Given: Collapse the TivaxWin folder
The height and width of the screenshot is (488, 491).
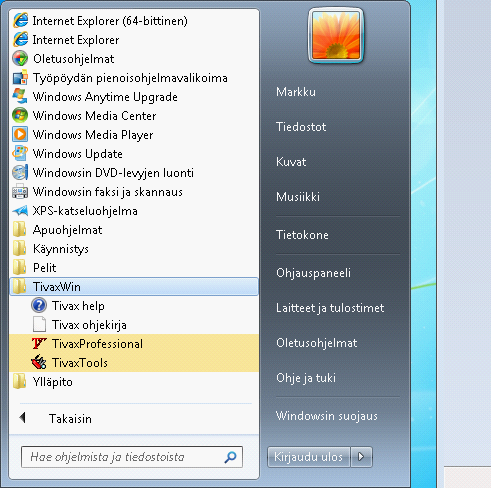Looking at the screenshot, I should 134,287.
